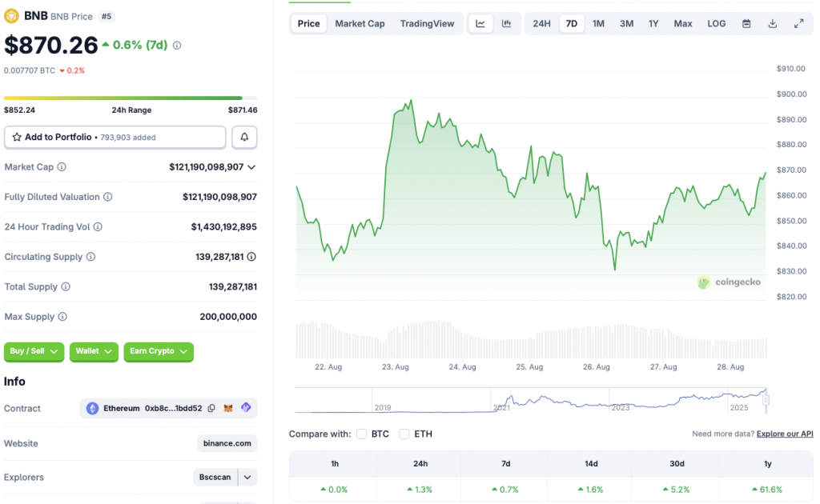Click the star icon in Add to Portfolio
The width and height of the screenshot is (820, 504).
[x=17, y=137]
